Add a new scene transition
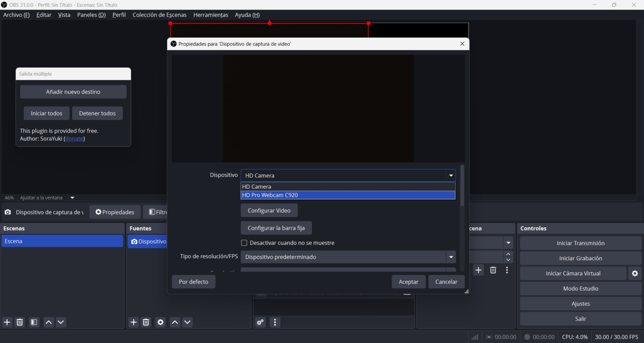The image size is (644, 343). [x=478, y=270]
